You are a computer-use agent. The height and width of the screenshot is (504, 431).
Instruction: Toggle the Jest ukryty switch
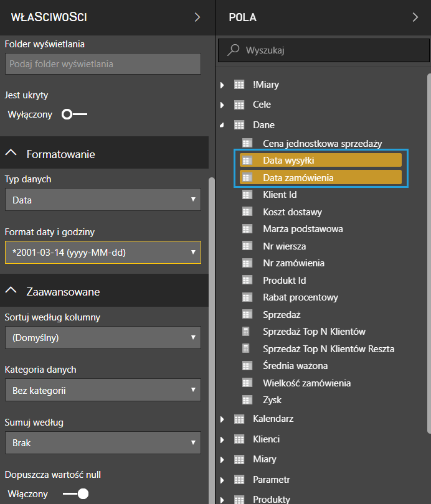[75, 114]
